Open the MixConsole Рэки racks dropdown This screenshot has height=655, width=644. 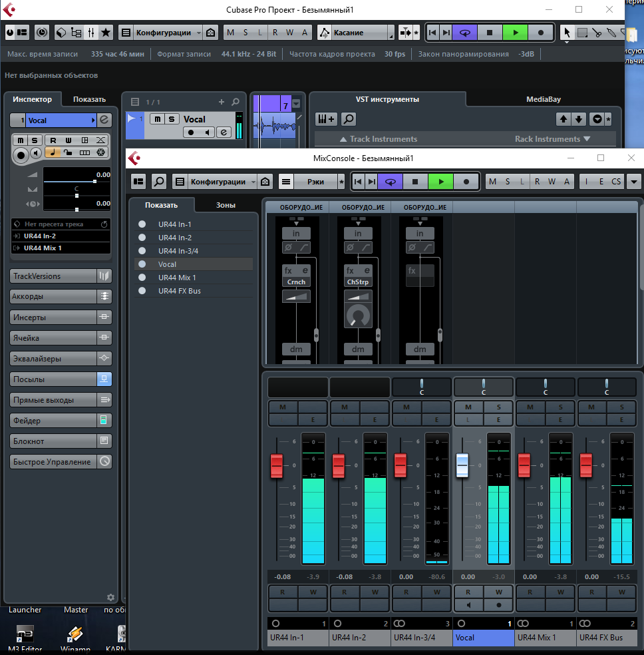[315, 182]
